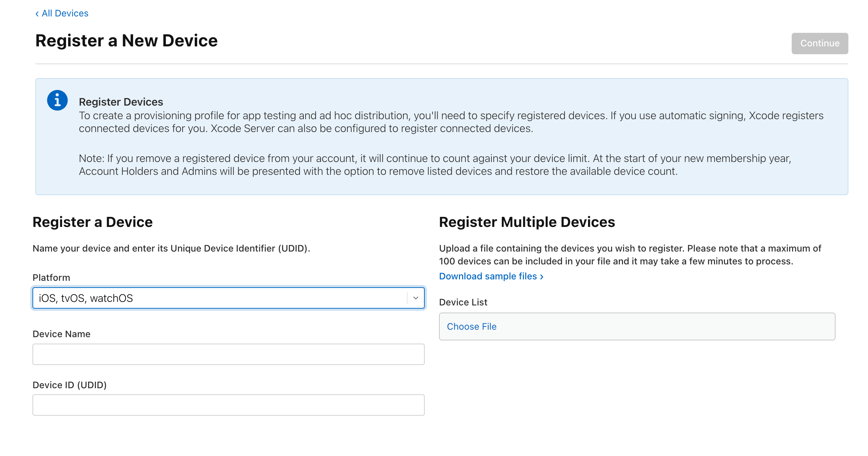The height and width of the screenshot is (456, 868).
Task: Click the Device Name label
Action: point(61,334)
